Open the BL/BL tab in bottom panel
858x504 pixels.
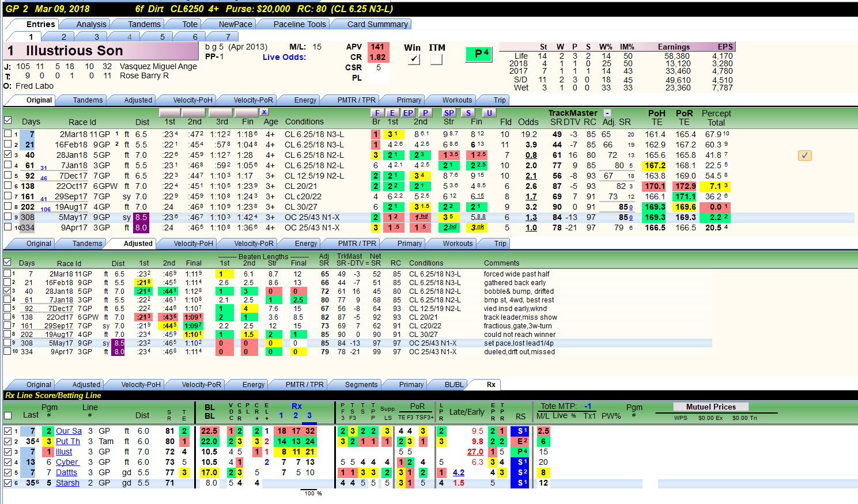pos(454,384)
